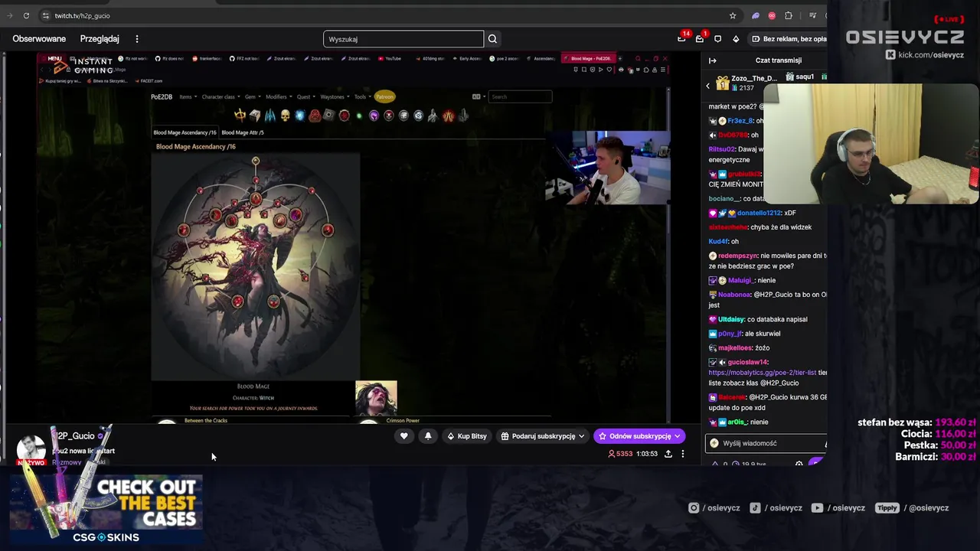The image size is (980, 551).
Task: Click chat username guciosław14
Action: tap(746, 362)
